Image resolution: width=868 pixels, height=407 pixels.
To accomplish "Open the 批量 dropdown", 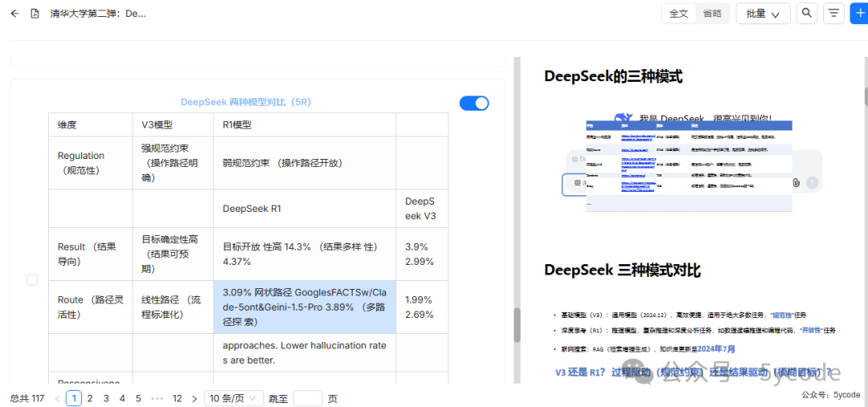I will pos(763,14).
